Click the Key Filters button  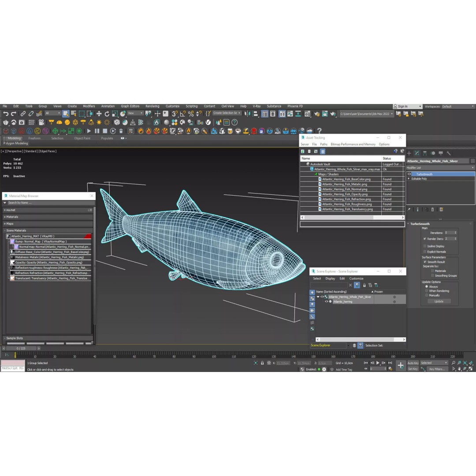click(x=437, y=369)
